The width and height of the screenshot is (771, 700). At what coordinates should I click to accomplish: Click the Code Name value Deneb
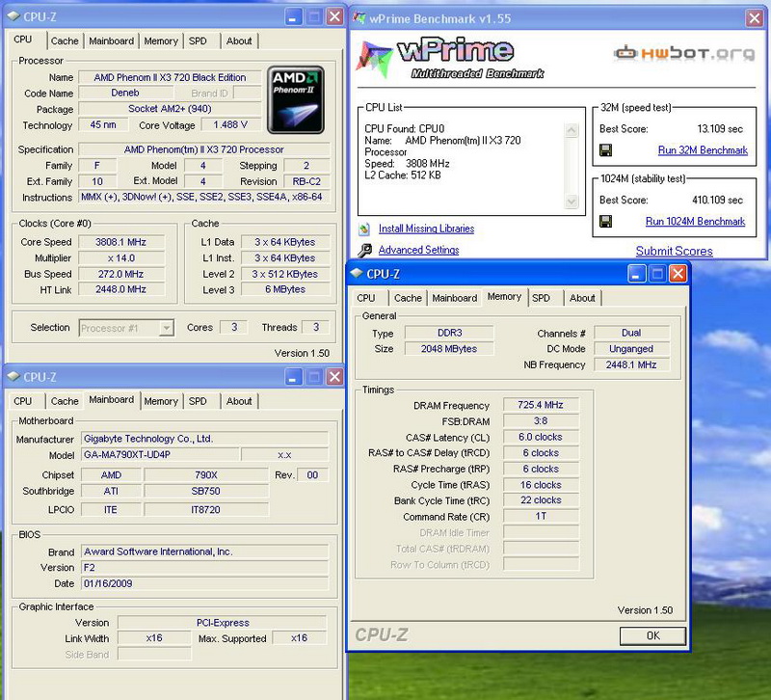point(125,93)
